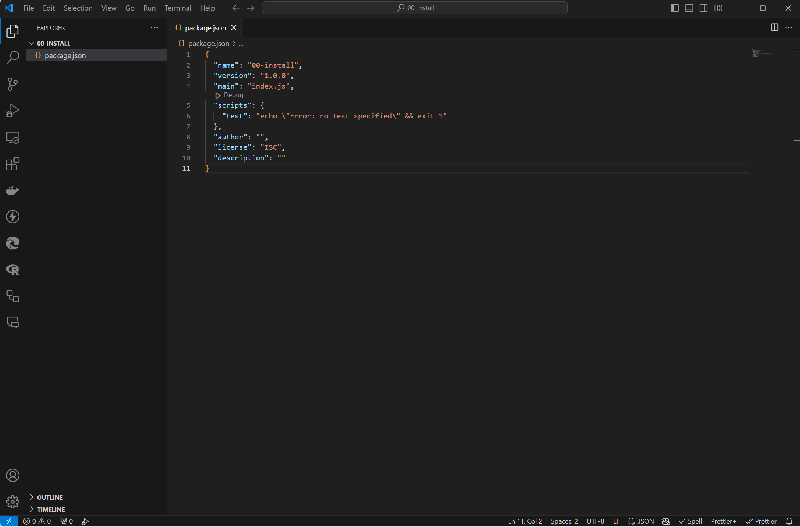Viewport: 800px width, 527px height.
Task: Open the R extension view
Action: (12, 270)
